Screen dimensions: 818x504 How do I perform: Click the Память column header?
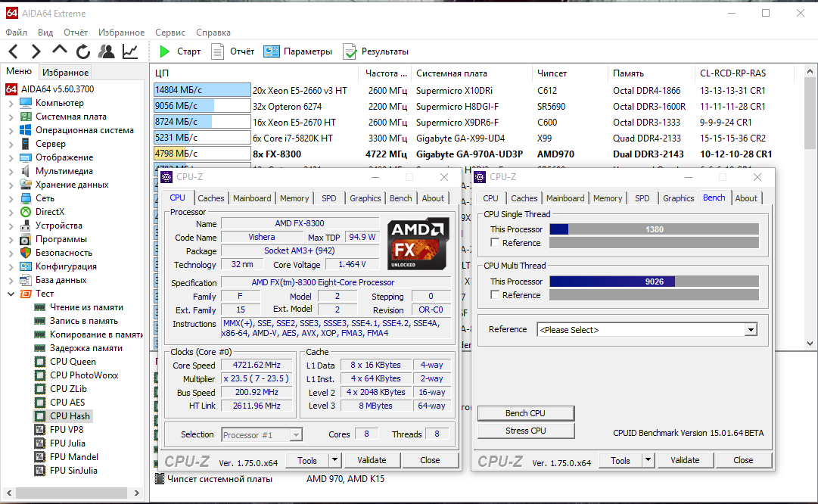(651, 73)
